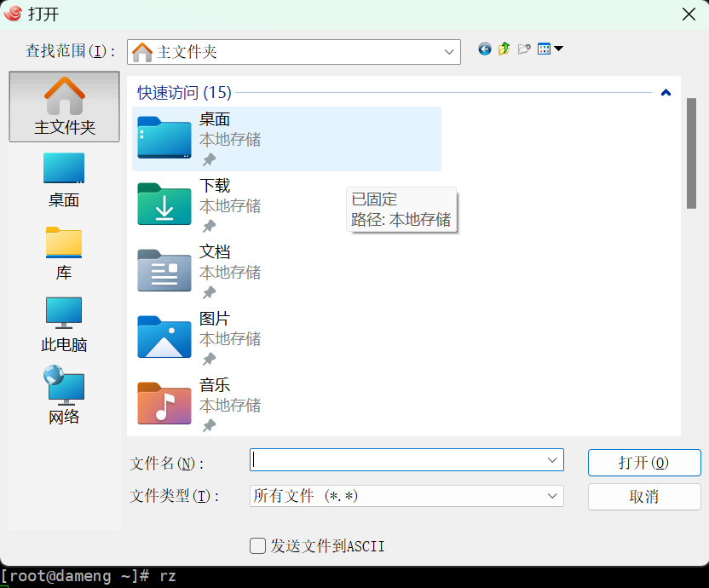Screen dimensions: 709x588
Task: Click the 取消 button
Action: 644,497
